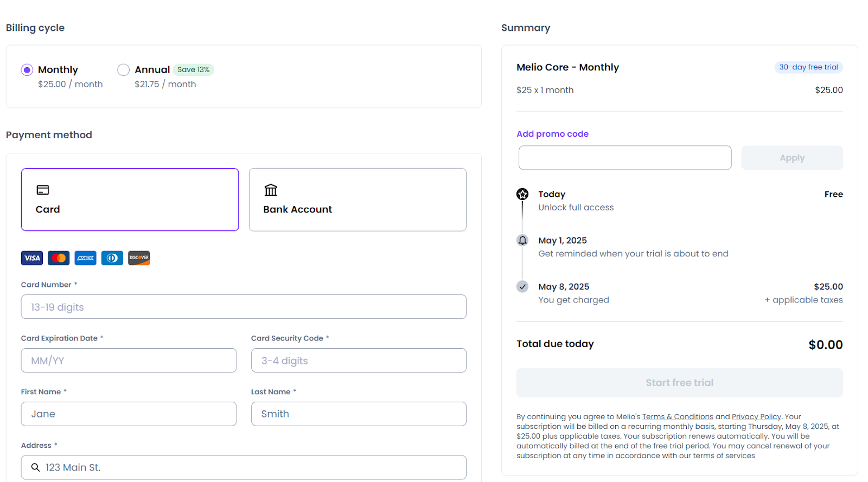This screenshot has width=868, height=482.
Task: Click the 'Unlock full access' text
Action: 576,208
